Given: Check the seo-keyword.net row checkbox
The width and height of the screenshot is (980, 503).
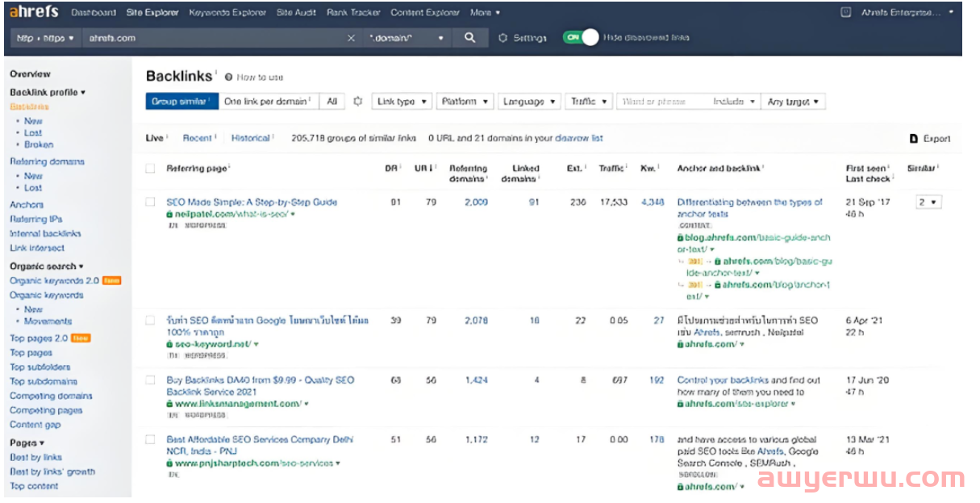Looking at the screenshot, I should 150,321.
